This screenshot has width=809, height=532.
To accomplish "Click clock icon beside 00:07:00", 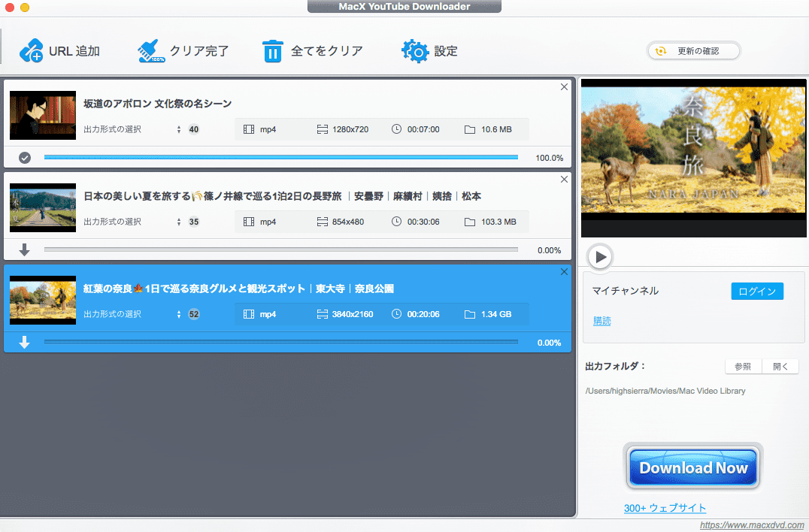I will (396, 129).
